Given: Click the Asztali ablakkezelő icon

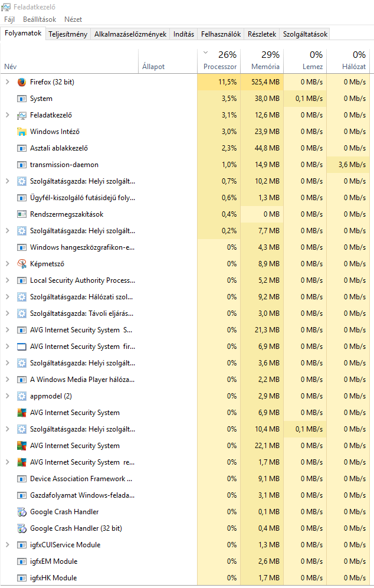Looking at the screenshot, I should pyautogui.click(x=22, y=148).
